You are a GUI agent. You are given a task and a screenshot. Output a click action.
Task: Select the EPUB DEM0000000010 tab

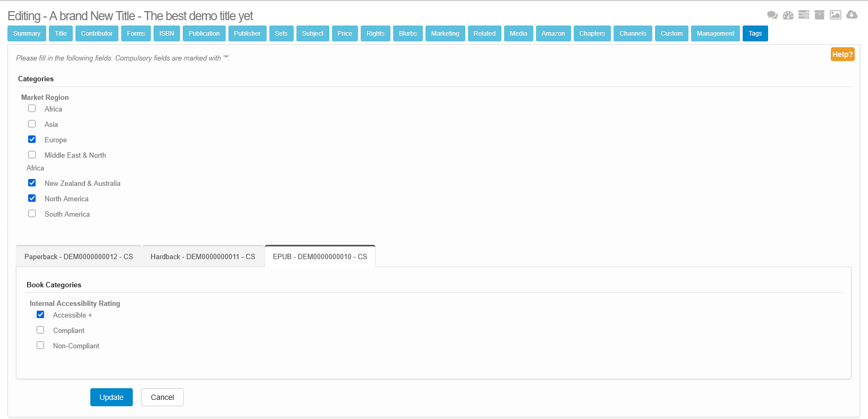pos(320,256)
